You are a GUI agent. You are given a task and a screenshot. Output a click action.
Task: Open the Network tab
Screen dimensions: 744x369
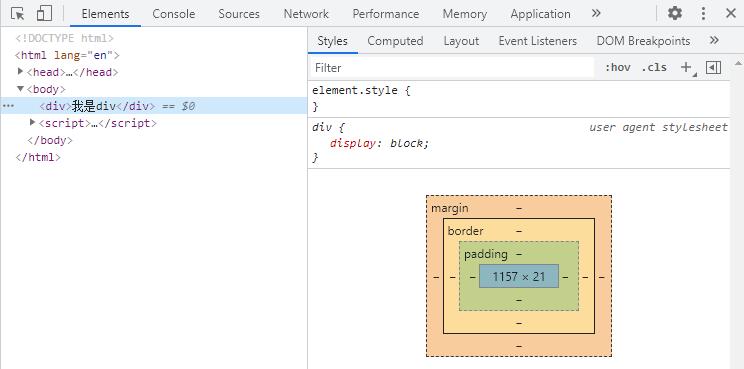pos(306,14)
